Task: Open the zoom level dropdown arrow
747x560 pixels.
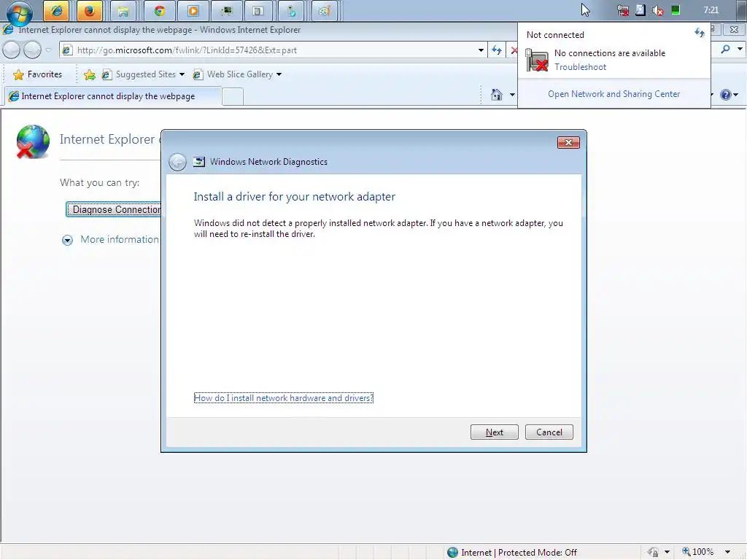Action: tap(727, 552)
